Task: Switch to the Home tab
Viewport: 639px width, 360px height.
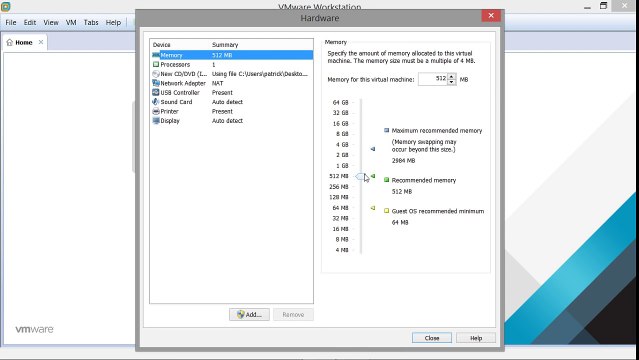Action: 24,42
